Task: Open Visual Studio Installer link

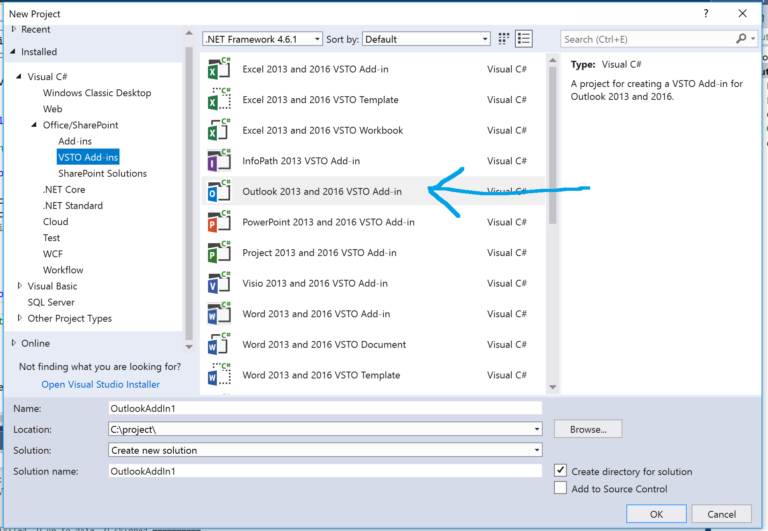Action: 100,385
